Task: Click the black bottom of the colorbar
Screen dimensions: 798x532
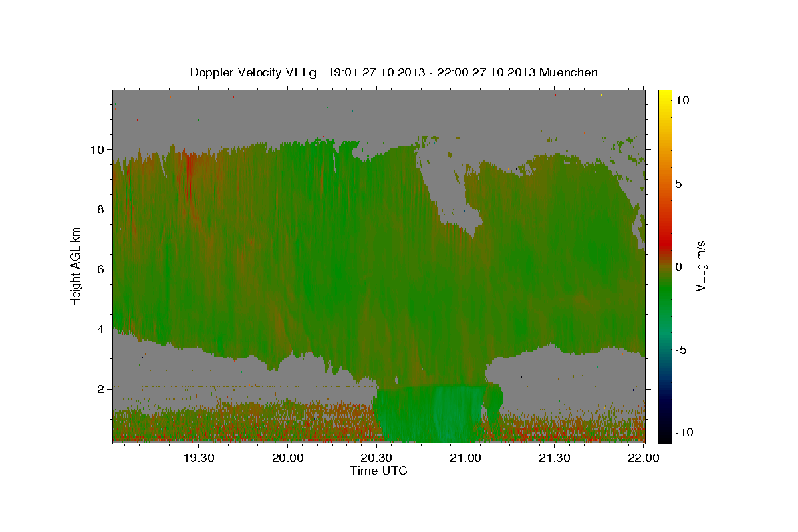Action: point(665,438)
